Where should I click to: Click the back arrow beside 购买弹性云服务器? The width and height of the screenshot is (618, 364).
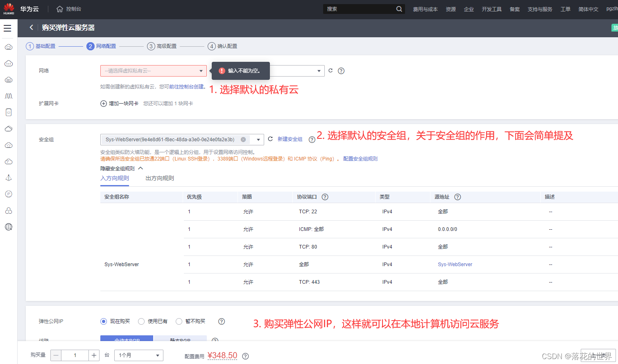31,27
